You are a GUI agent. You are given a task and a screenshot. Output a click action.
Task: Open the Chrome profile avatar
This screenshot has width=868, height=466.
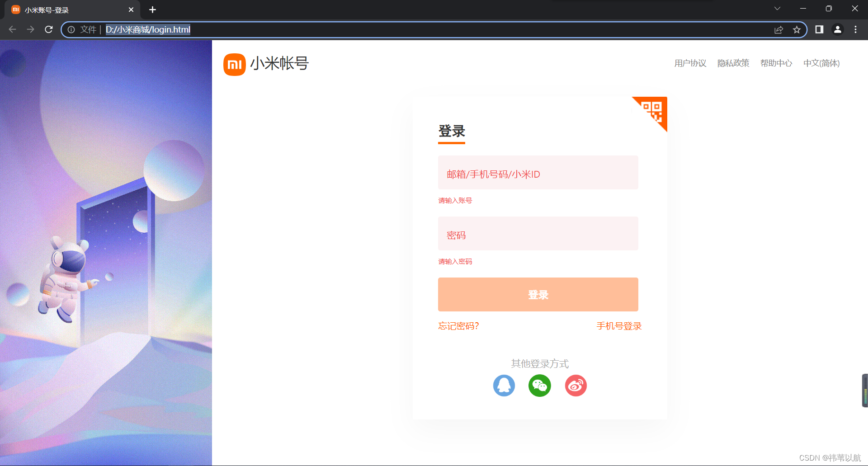tap(838, 29)
